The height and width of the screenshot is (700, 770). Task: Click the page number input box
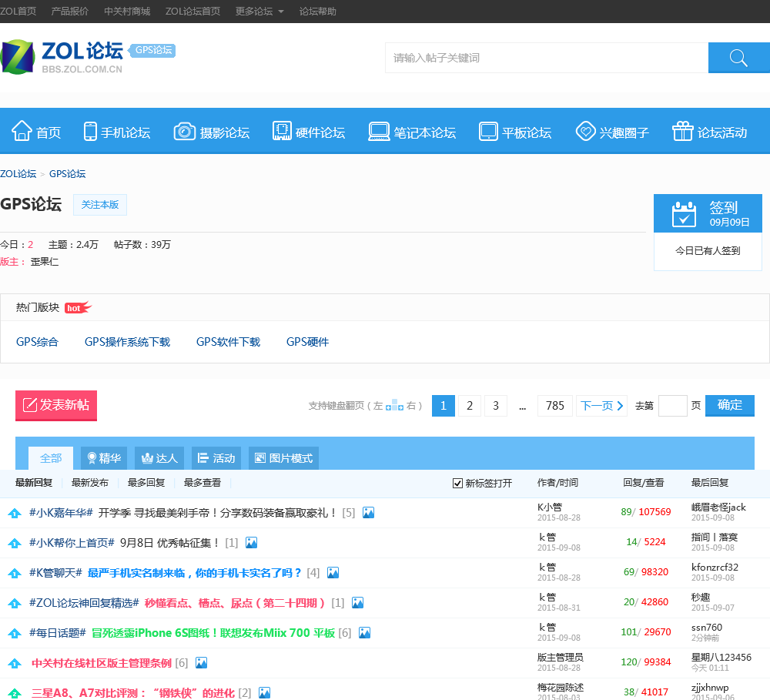(x=672, y=406)
